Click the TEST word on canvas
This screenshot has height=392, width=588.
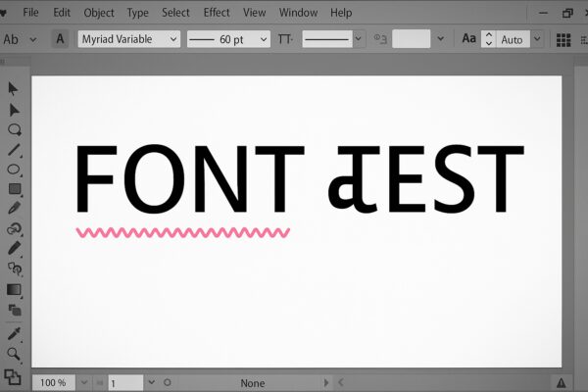point(426,179)
